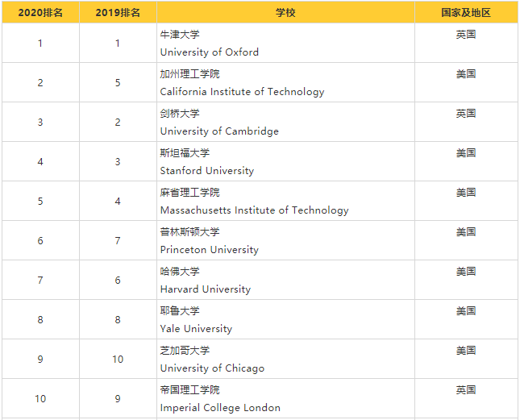Click 美国 in the MIT row
This screenshot has height=420, width=520.
pos(466,193)
